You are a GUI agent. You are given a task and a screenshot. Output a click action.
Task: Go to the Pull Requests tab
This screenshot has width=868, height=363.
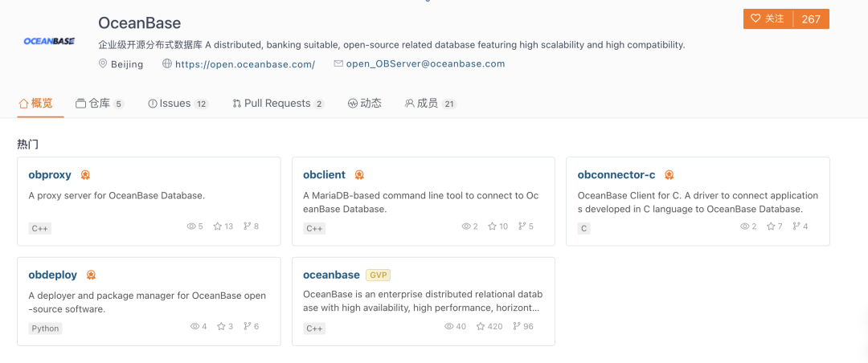(x=278, y=104)
